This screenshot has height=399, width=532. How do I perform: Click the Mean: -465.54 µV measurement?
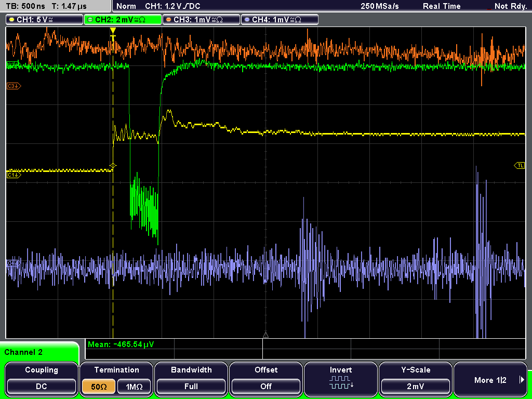click(121, 344)
